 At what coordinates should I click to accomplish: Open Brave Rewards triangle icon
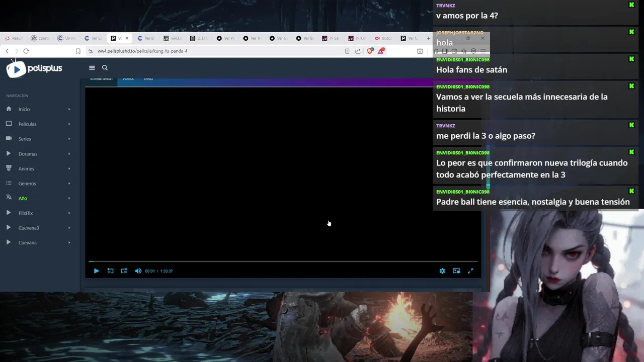pyautogui.click(x=381, y=51)
